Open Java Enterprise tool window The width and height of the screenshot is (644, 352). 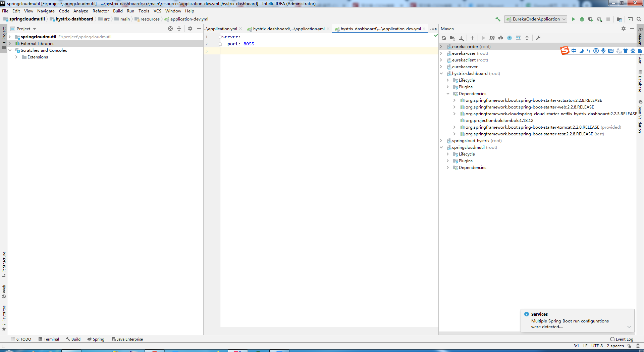coord(127,339)
